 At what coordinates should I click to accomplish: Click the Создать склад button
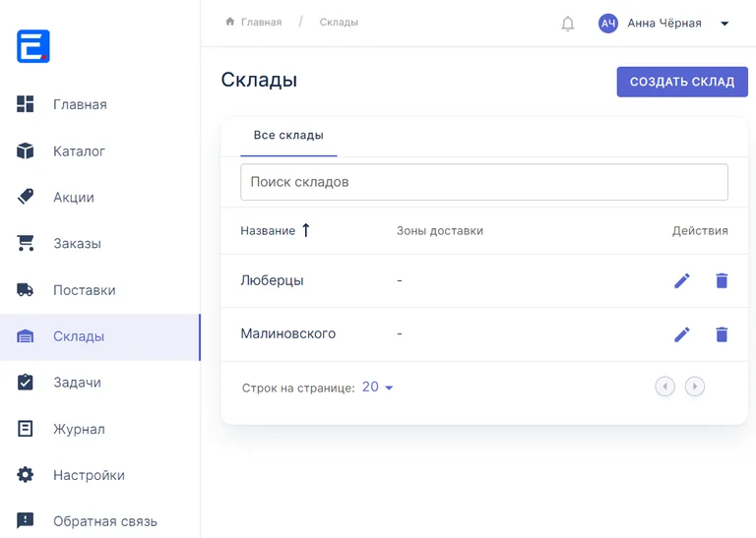[x=682, y=82]
